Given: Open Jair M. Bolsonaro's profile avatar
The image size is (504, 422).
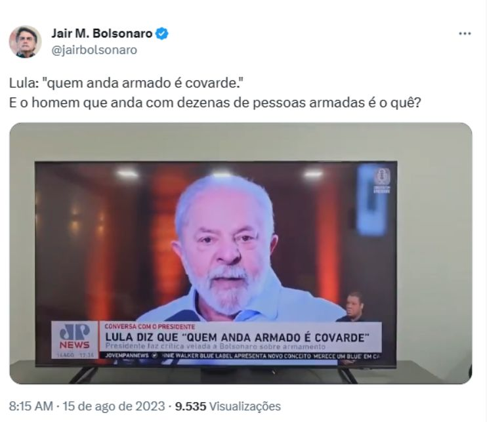Looking at the screenshot, I should [25, 42].
